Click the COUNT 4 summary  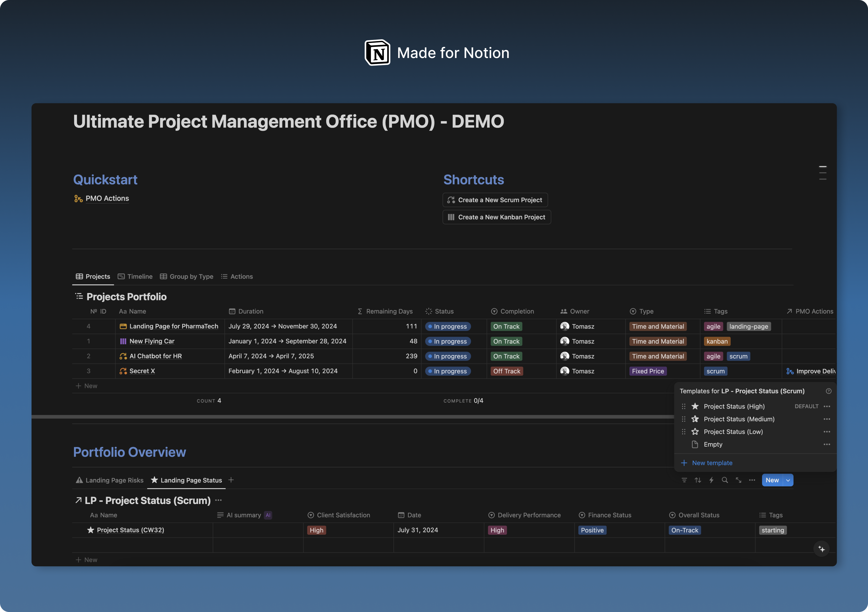209,401
